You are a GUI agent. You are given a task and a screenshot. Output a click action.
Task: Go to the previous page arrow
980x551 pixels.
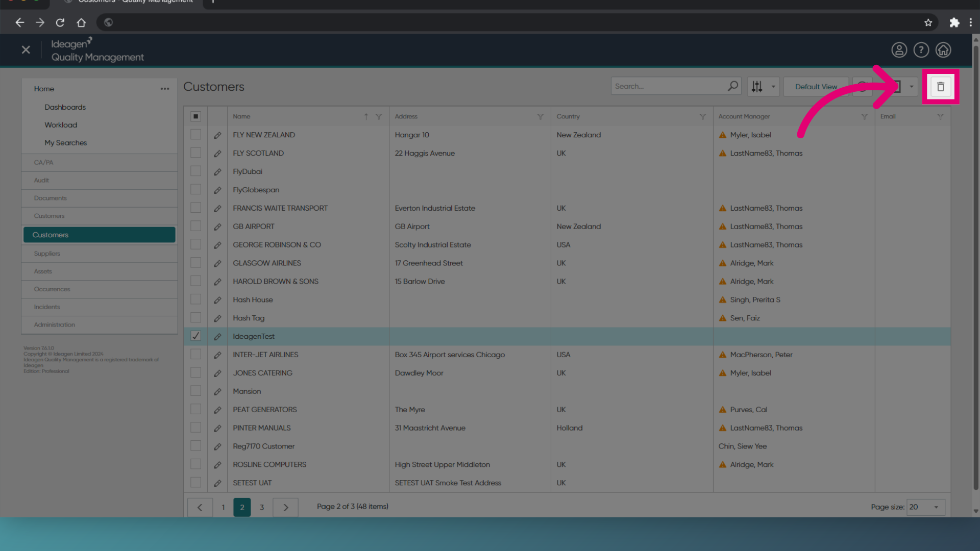coord(200,507)
